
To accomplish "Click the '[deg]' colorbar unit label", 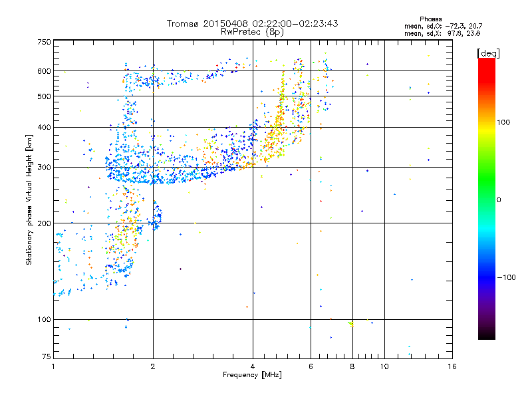I will pos(488,53).
